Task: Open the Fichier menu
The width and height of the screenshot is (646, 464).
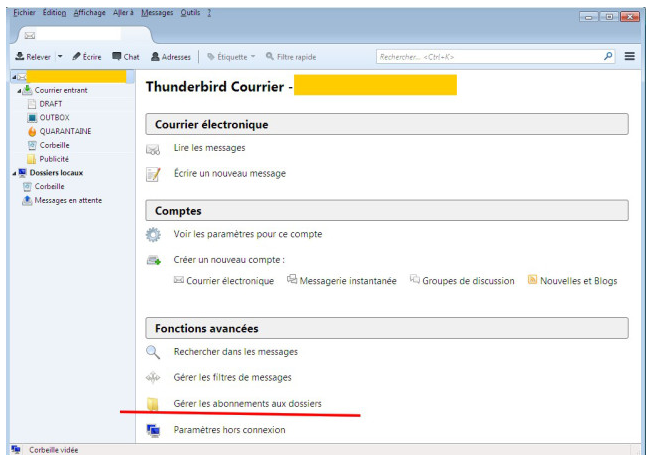Action: pos(23,11)
